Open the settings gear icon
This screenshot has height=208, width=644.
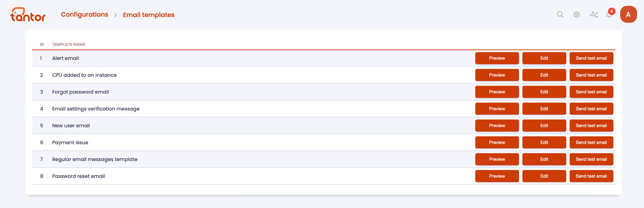pyautogui.click(x=577, y=15)
